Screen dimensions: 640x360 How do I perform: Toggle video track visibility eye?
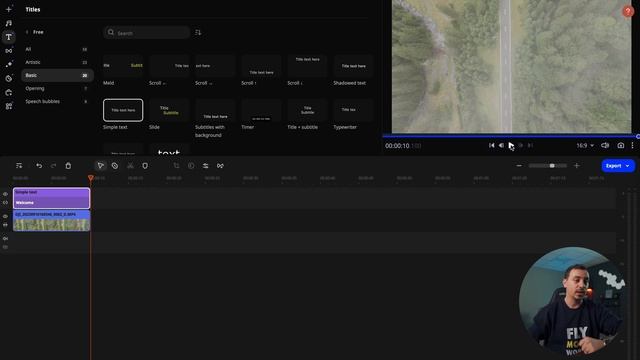(x=5, y=216)
